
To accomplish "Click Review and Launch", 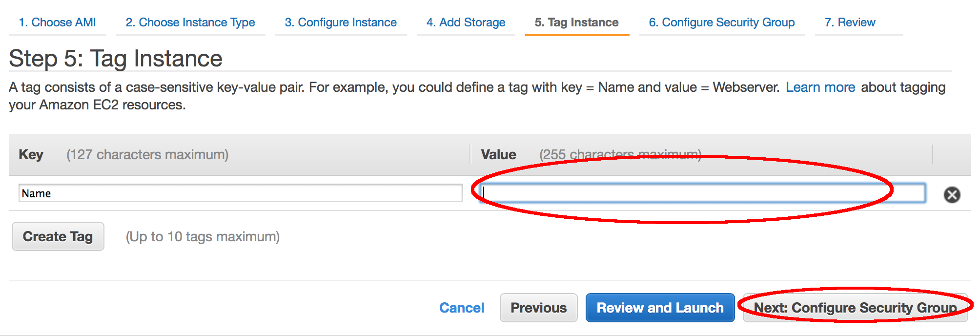I will [x=660, y=308].
